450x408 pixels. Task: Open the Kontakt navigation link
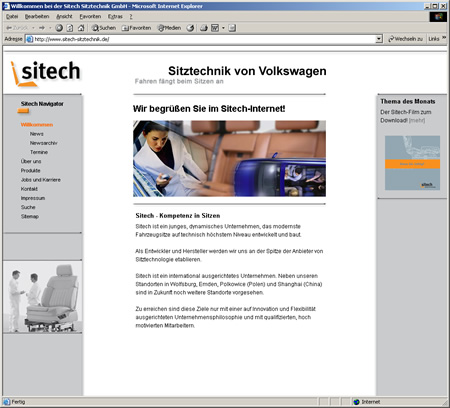point(29,189)
